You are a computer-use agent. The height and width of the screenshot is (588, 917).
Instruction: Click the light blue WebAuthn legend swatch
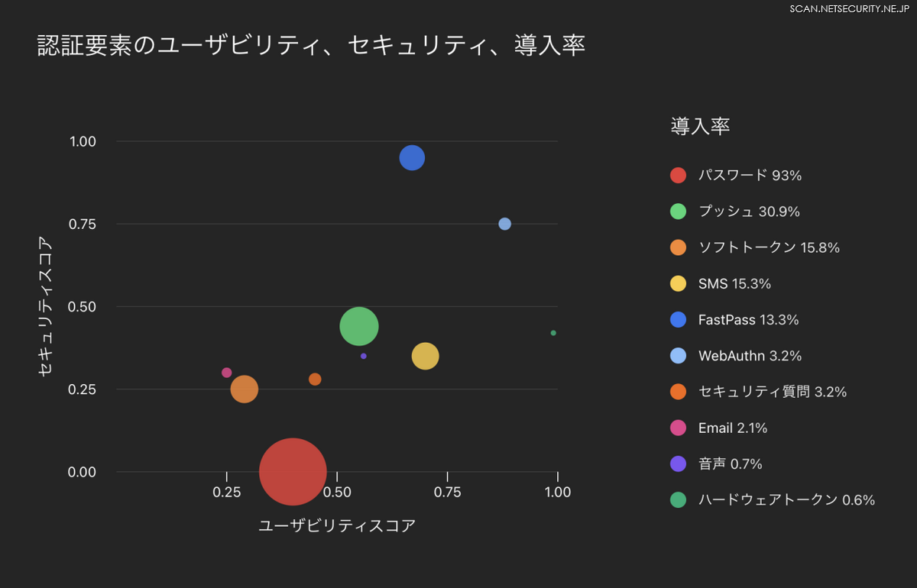678,356
